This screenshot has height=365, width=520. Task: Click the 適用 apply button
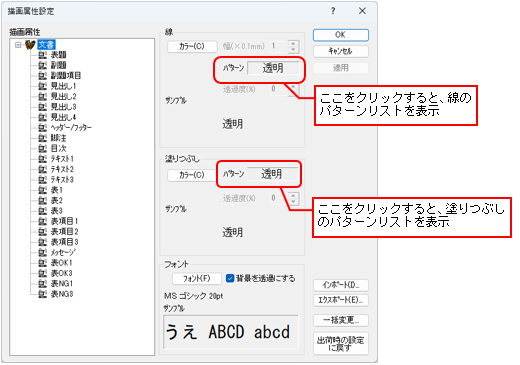pos(341,68)
